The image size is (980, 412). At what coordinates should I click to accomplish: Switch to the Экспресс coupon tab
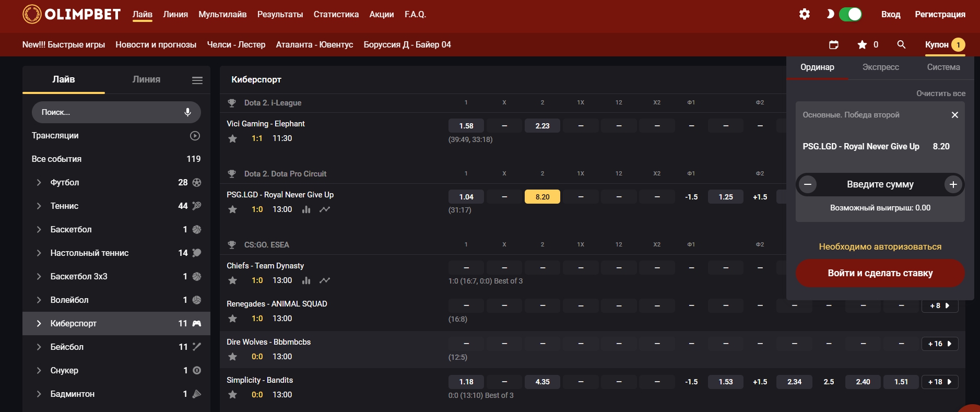click(x=880, y=67)
